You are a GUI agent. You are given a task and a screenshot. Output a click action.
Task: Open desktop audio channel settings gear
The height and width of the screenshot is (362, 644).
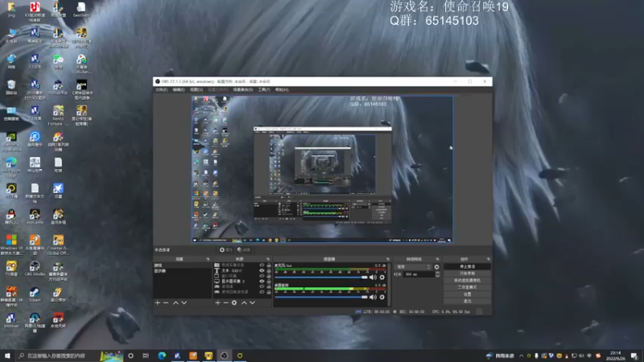(382, 297)
